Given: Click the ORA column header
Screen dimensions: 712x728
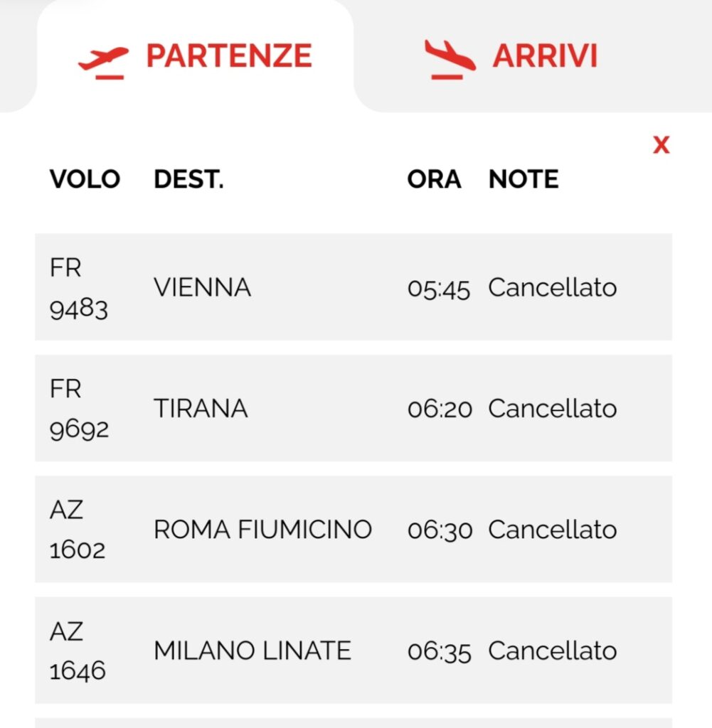Looking at the screenshot, I should coord(435,179).
